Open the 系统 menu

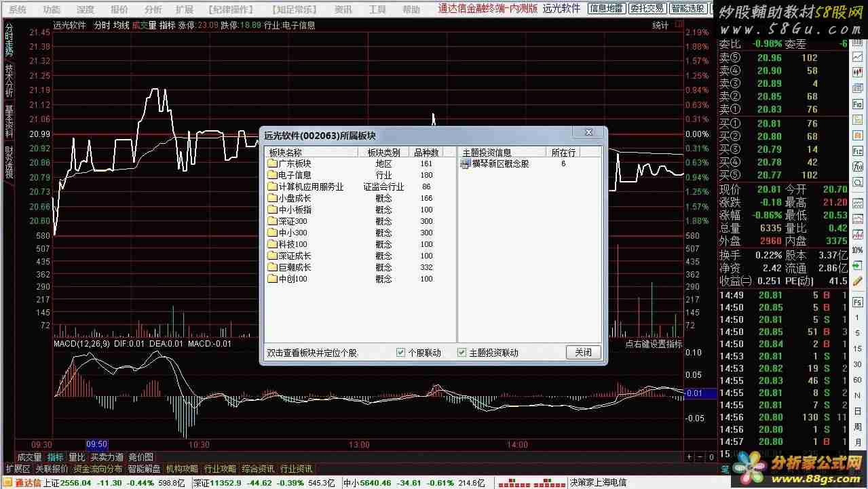tap(18, 9)
